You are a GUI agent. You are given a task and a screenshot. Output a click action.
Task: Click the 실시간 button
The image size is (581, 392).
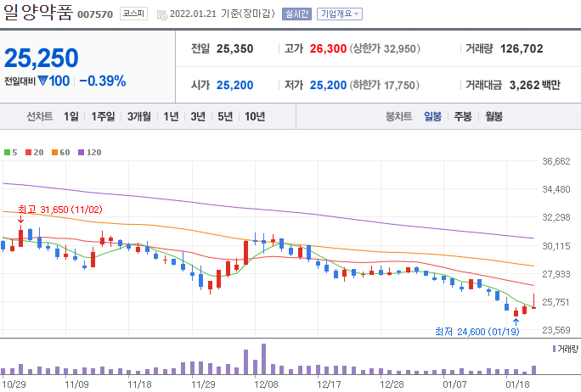click(x=296, y=14)
